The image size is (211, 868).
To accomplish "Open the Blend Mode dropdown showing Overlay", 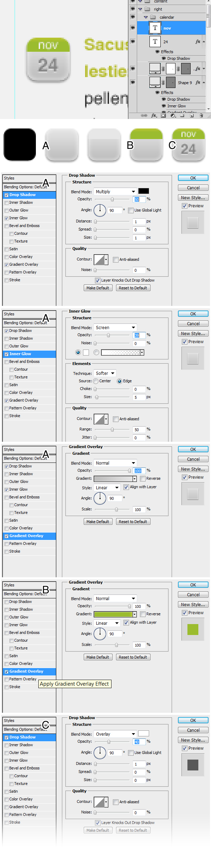I will (115, 734).
